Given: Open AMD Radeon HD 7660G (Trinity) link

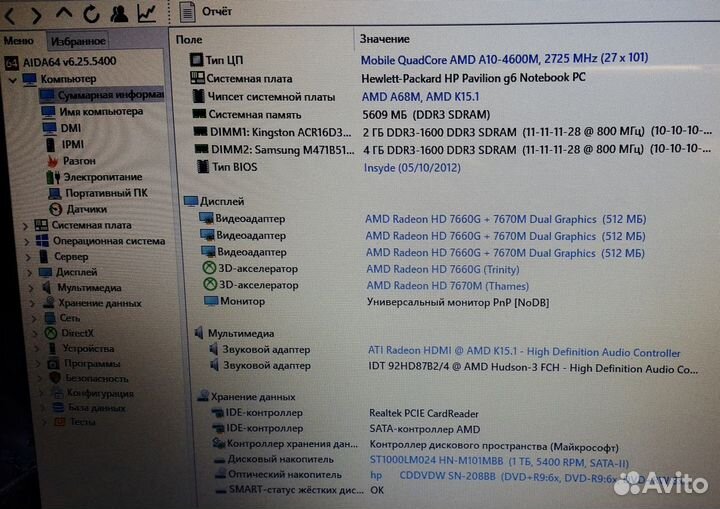Looking at the screenshot, I should (443, 269).
